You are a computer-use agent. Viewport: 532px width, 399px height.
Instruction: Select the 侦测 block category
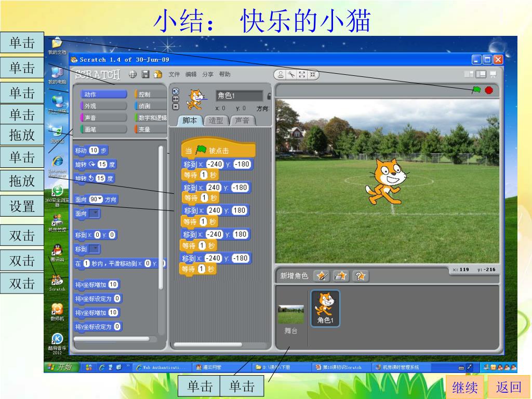click(x=151, y=106)
